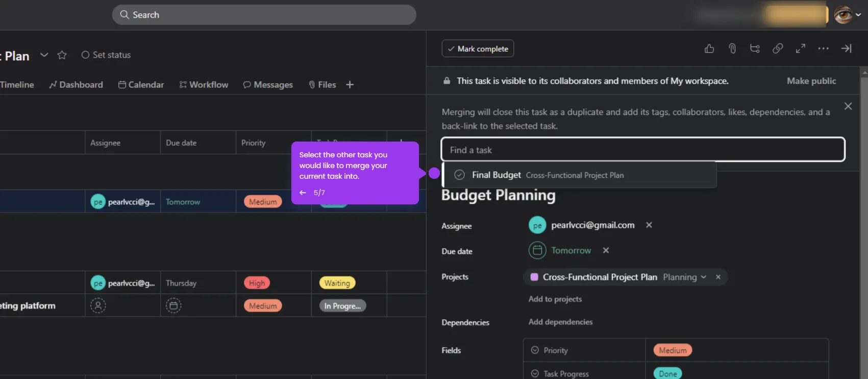
Task: Switch to the Workflow tab
Action: (204, 85)
